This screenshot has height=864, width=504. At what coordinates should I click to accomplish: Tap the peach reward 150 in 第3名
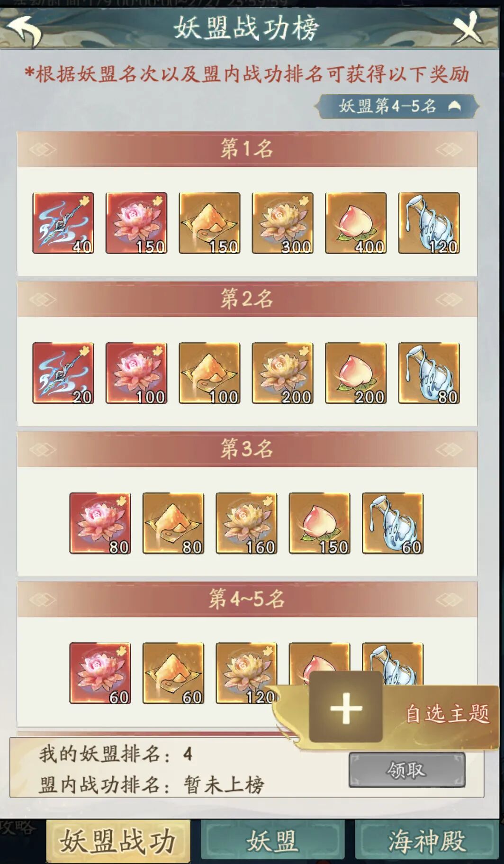coord(320,523)
